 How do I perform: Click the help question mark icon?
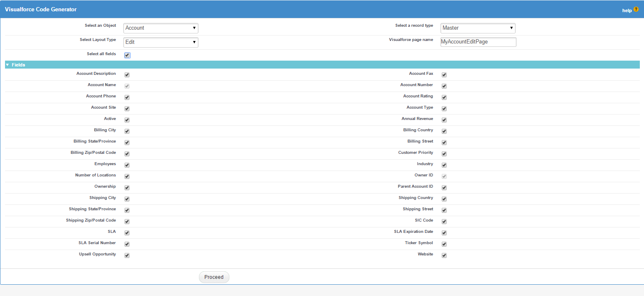(x=636, y=9)
